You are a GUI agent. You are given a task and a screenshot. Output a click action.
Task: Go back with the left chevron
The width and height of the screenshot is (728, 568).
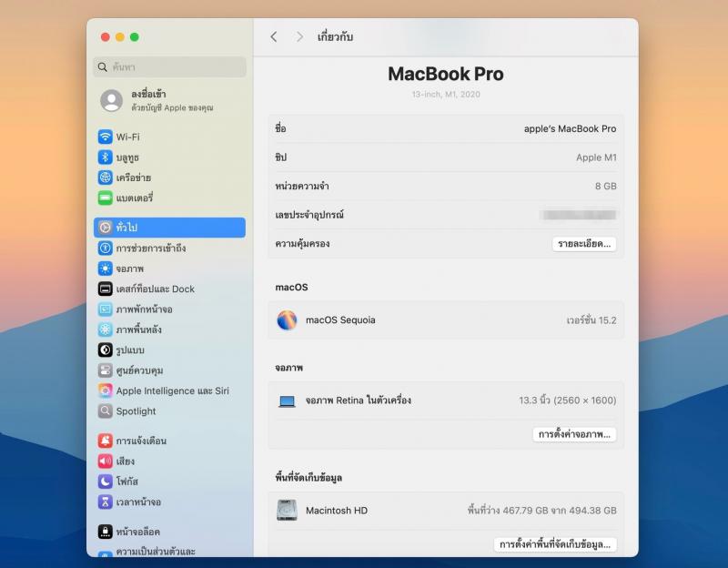tap(274, 36)
